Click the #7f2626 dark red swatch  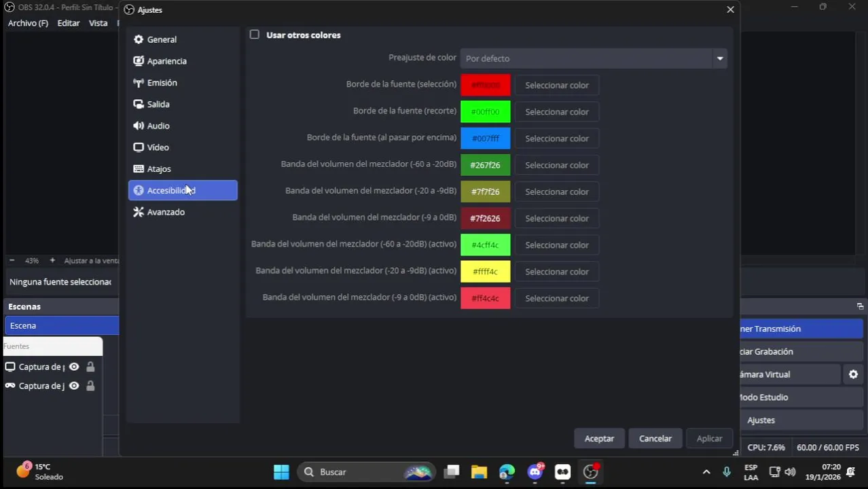[x=486, y=218]
